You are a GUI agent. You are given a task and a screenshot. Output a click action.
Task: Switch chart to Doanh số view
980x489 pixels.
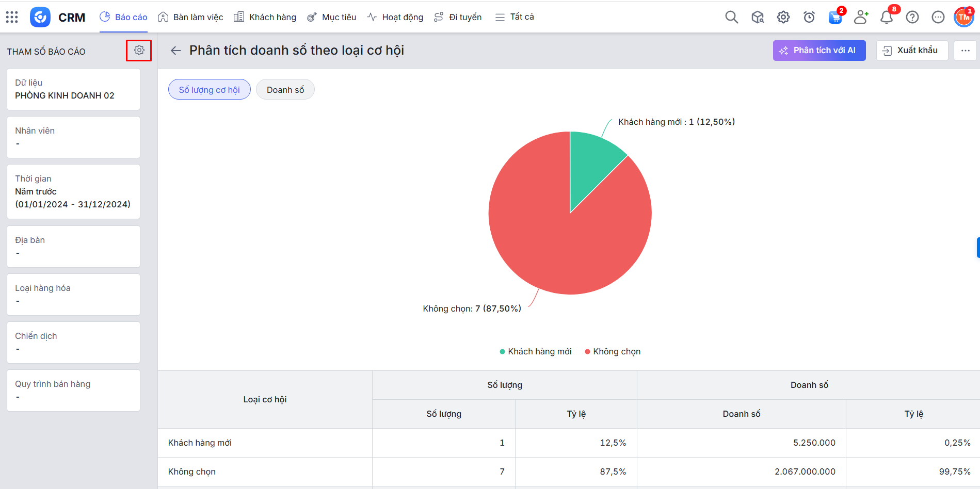point(285,90)
